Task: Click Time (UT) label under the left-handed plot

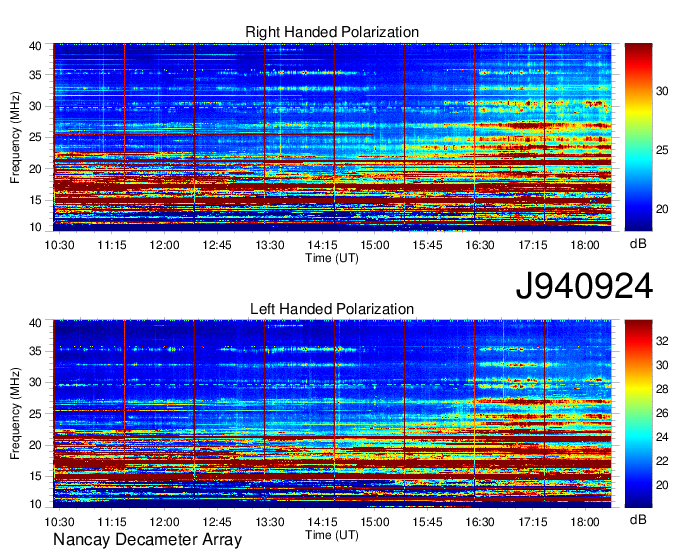Action: coord(332,535)
